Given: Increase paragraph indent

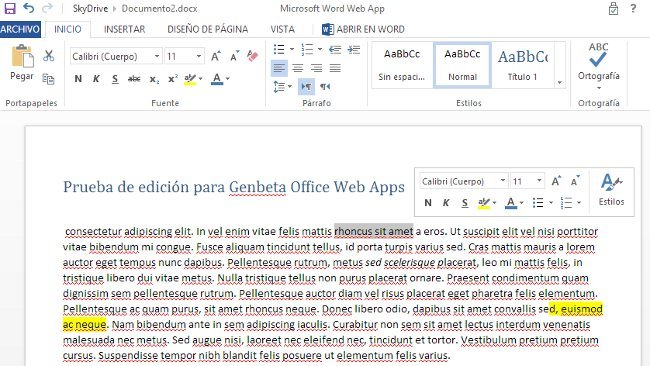Looking at the screenshot, I should click(x=354, y=50).
